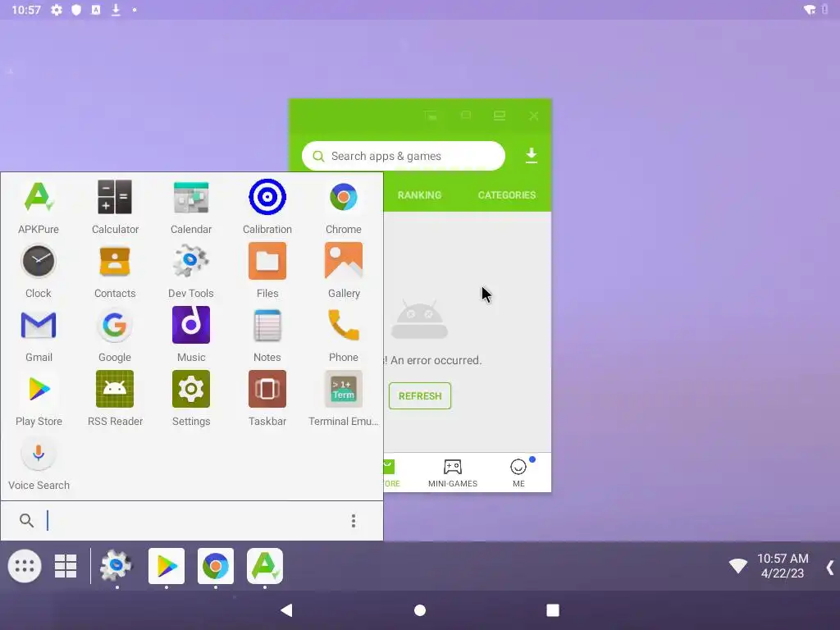Click the shield icon in the status bar
The width and height of the screenshot is (840, 630).
76,10
